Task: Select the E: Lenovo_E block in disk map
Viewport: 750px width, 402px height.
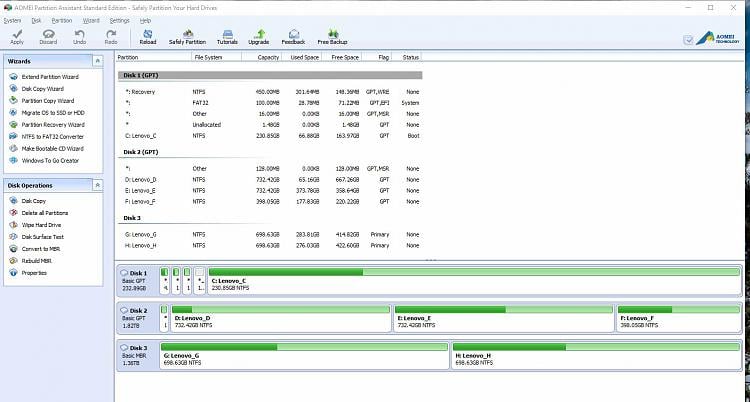Action: (503, 318)
